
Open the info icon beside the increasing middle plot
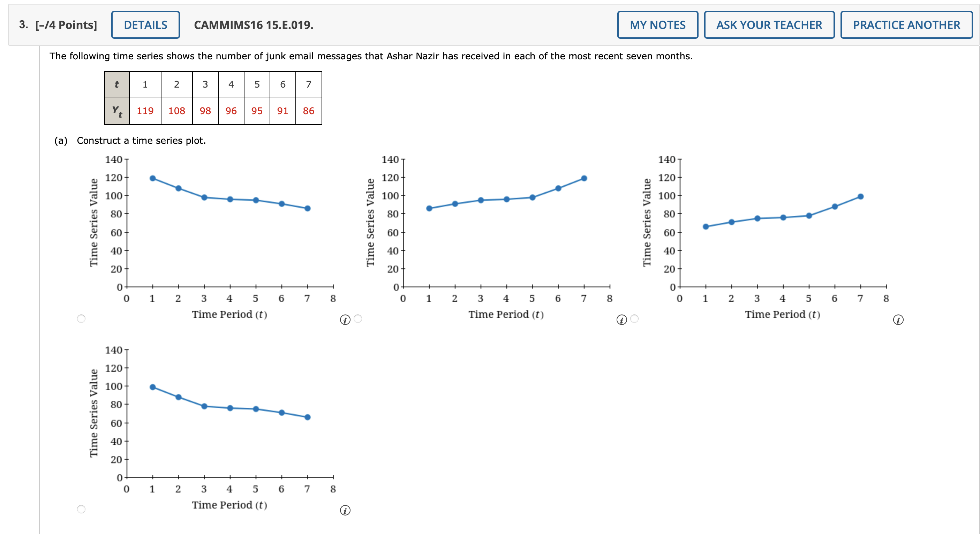[x=621, y=320]
